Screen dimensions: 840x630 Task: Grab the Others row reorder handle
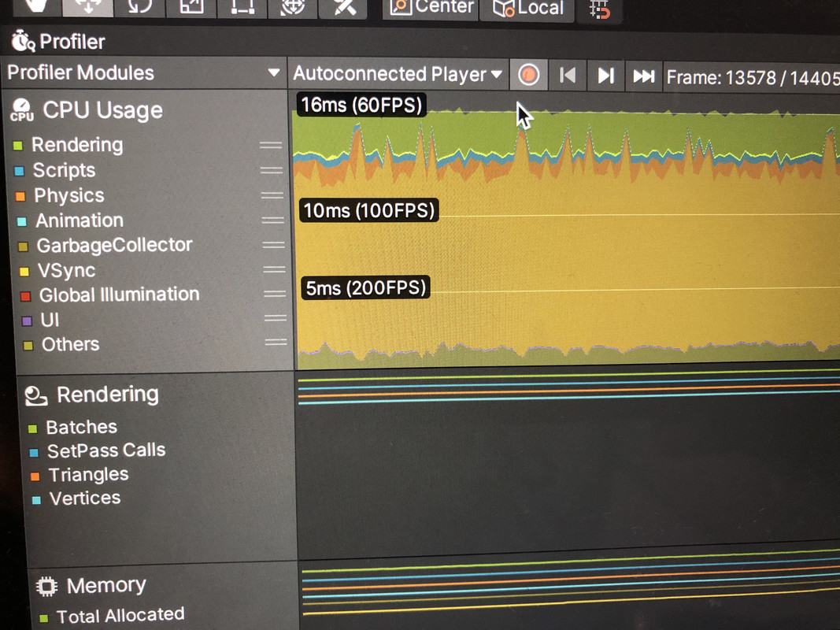pos(276,342)
